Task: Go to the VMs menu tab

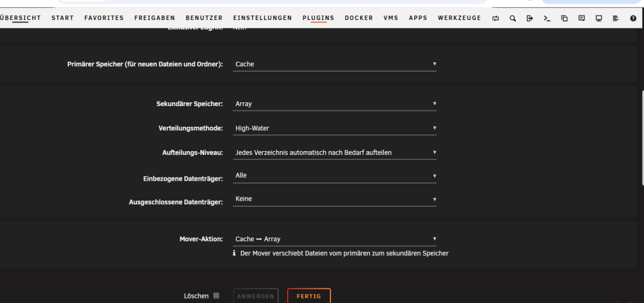Action: click(391, 18)
